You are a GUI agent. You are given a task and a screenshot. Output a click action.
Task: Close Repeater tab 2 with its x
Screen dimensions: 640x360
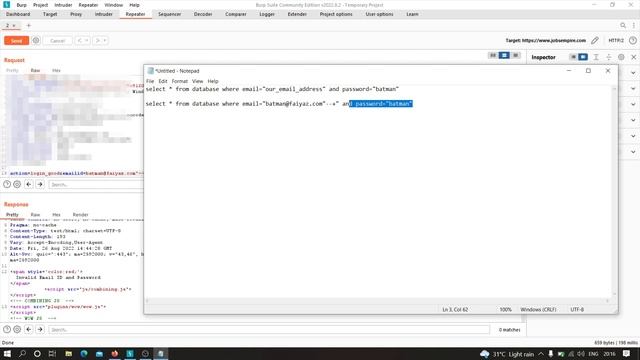(x=14, y=25)
